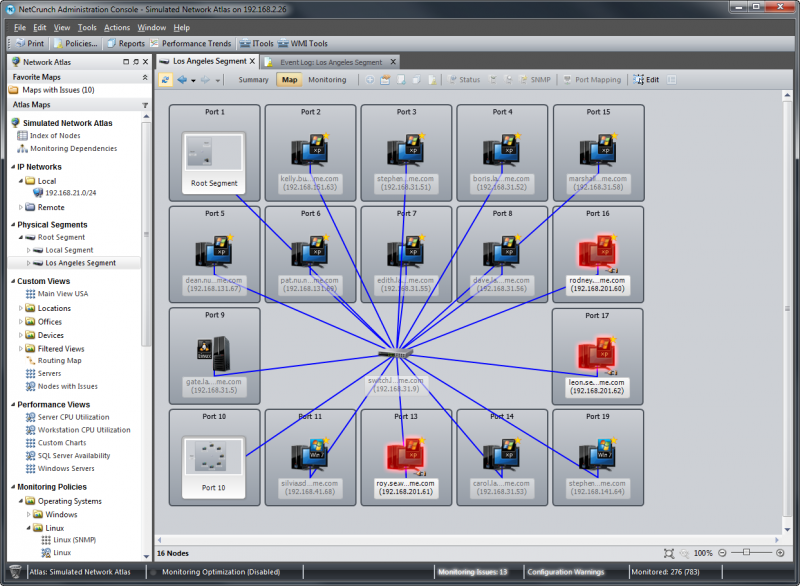Click the zoom in plus icon
Image resolution: width=800 pixels, height=586 pixels.
(x=780, y=553)
